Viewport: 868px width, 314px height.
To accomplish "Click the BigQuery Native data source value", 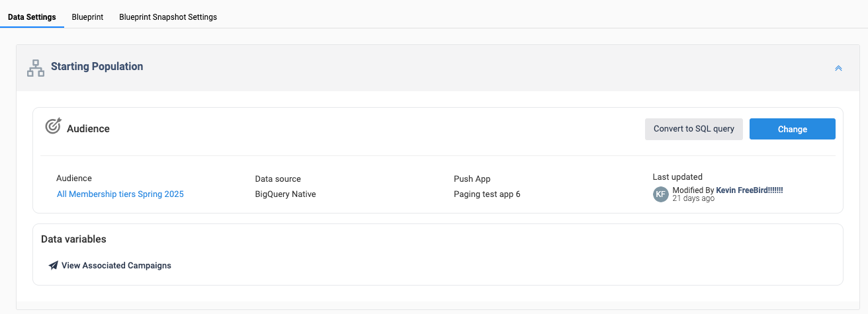I will (285, 194).
